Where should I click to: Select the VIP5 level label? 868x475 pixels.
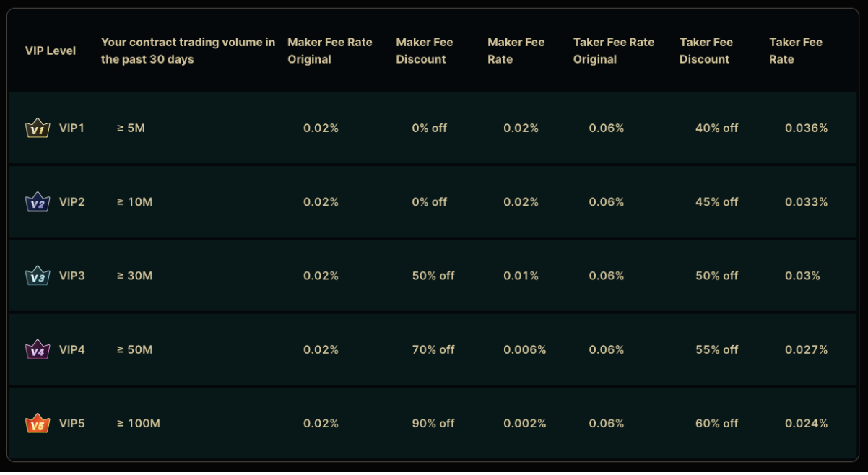tap(72, 423)
